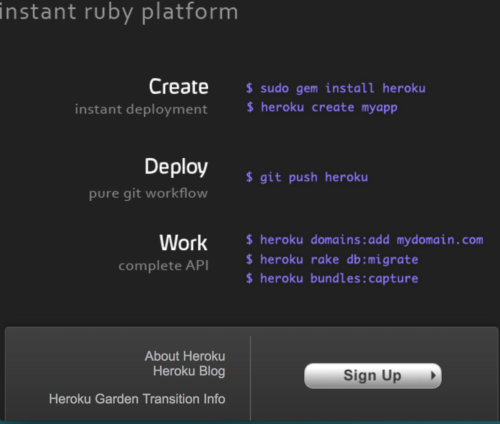Click the 'sudo gem install heroku' command
500x424 pixels.
343,88
